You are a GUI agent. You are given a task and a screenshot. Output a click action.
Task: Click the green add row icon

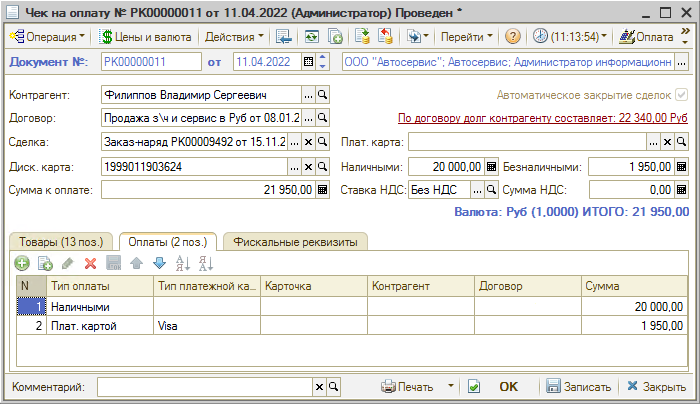22,263
